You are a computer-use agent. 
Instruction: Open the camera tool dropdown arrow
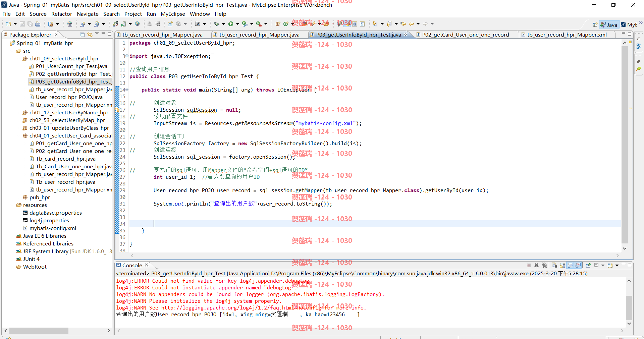tap(204, 24)
